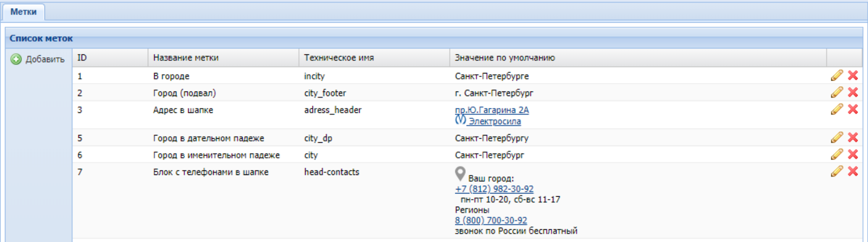
Task: Open editing for 'Город (подвал)' label
Action: (837, 92)
